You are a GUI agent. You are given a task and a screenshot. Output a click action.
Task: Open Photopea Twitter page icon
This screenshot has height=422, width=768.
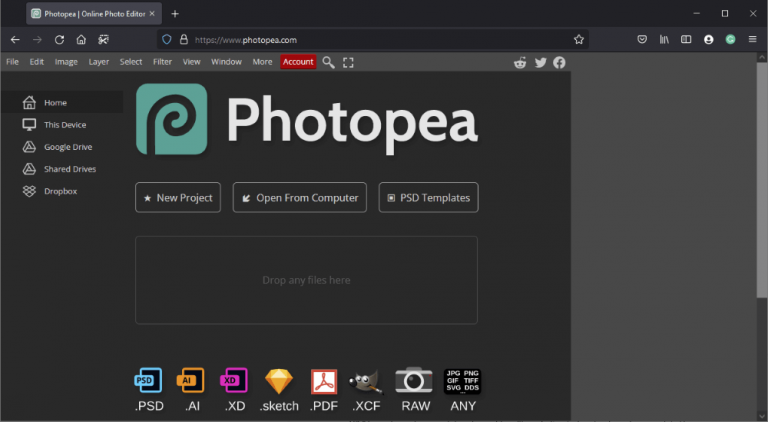pos(541,62)
